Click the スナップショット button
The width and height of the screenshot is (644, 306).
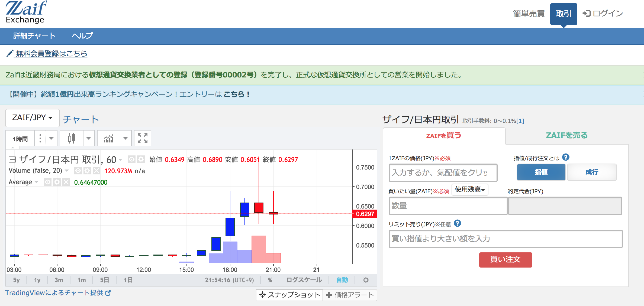point(289,295)
